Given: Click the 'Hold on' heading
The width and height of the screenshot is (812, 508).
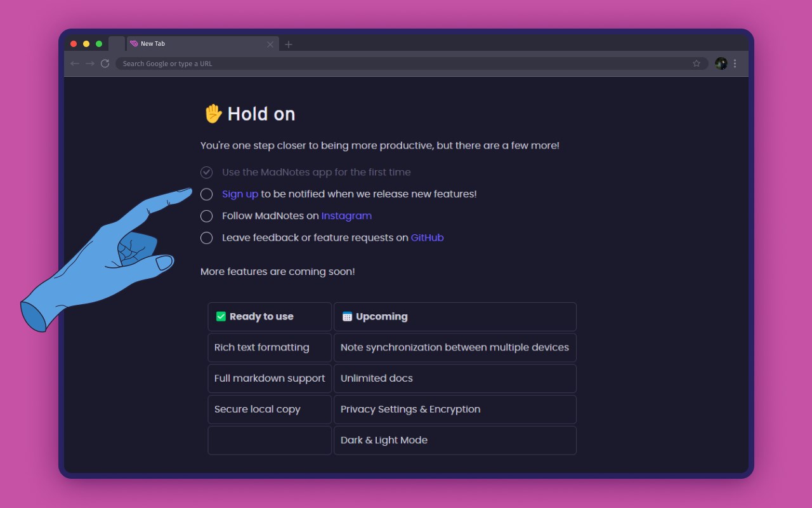Looking at the screenshot, I should (261, 114).
